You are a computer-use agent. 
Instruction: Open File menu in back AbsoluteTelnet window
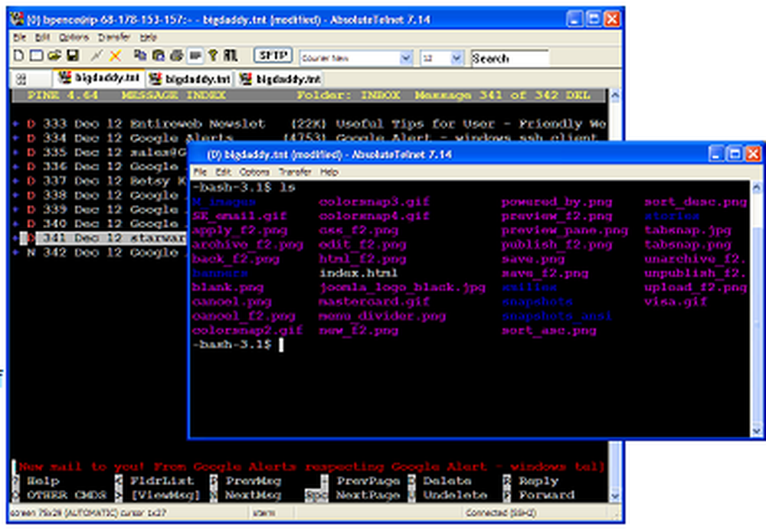click(20, 38)
